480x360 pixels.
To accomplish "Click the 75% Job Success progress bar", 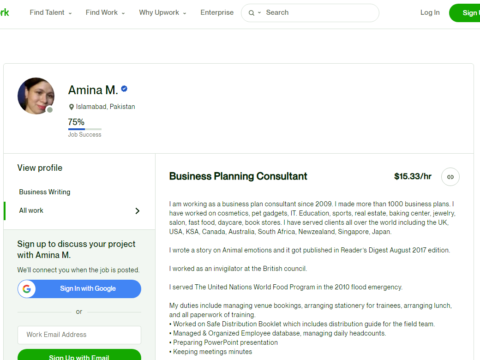I will tap(85, 129).
